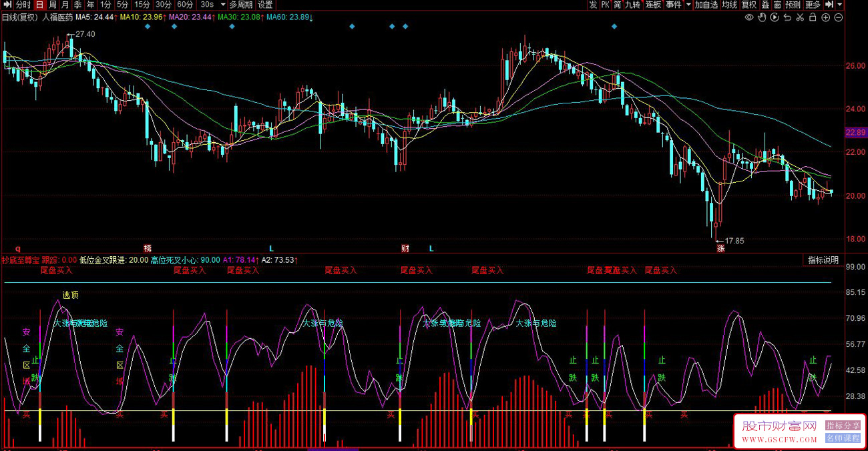Select the 周 weekly period tab

(x=53, y=5)
